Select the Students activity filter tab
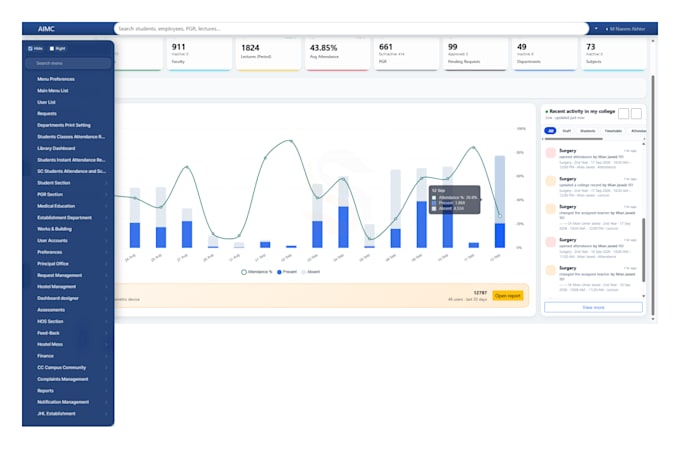This screenshot has height=459, width=680. click(588, 131)
